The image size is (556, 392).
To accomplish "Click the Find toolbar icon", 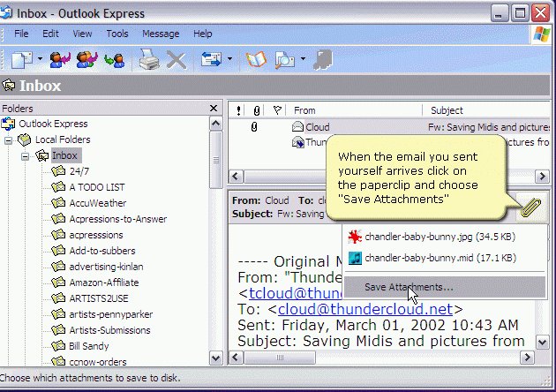I will coord(285,60).
